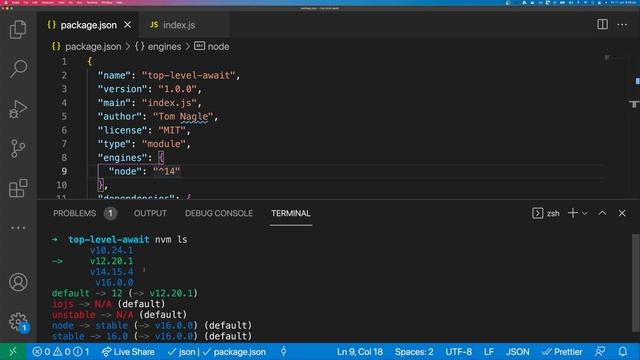Screen dimensions: 640x360
Task: Click the terminal panel scrollbar
Action: [x=635, y=283]
